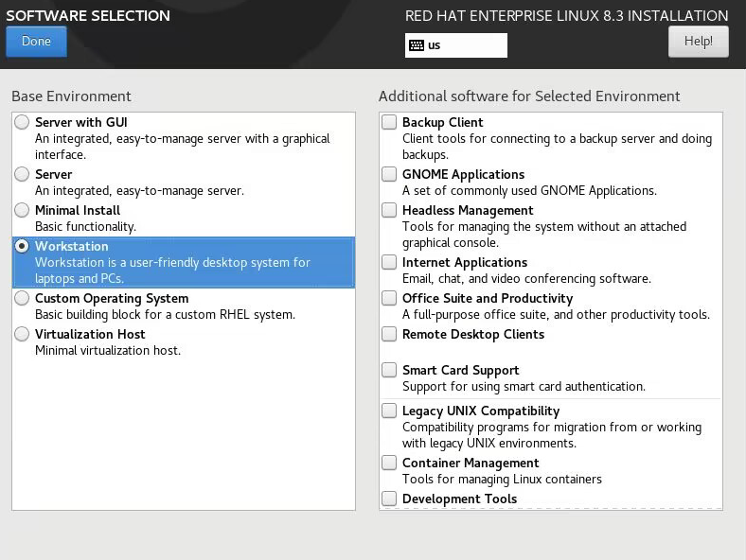Screen dimensions: 746x560
Task: Click the keyboard layout icon
Action: (x=417, y=45)
